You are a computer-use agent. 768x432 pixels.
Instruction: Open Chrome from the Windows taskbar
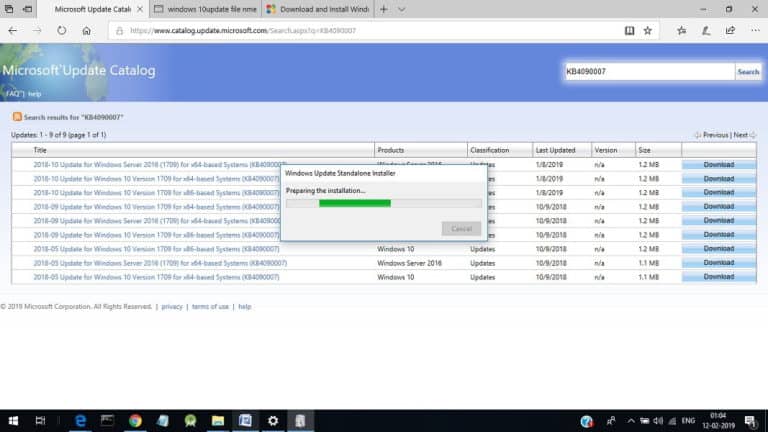point(135,421)
